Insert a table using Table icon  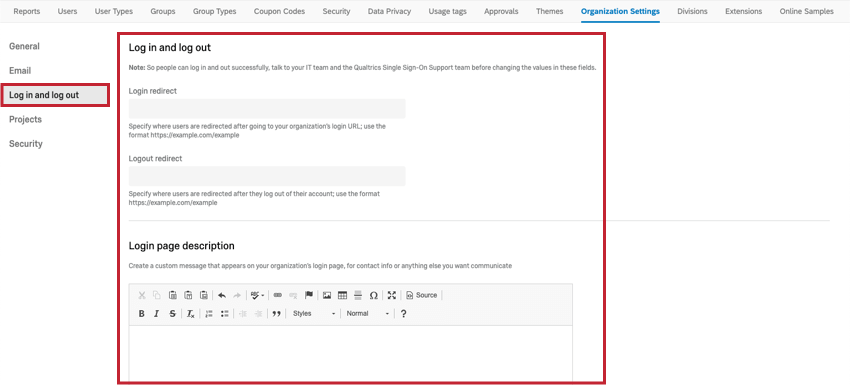[x=342, y=295]
